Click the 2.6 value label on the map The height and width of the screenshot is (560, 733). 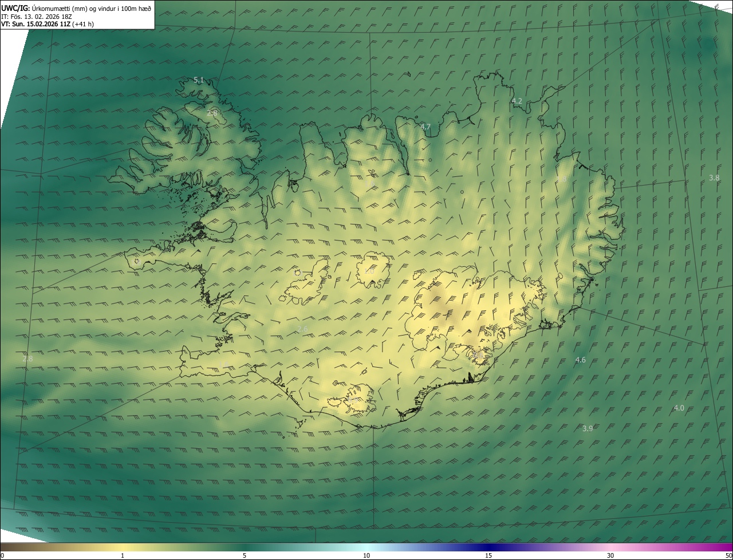[x=303, y=328]
